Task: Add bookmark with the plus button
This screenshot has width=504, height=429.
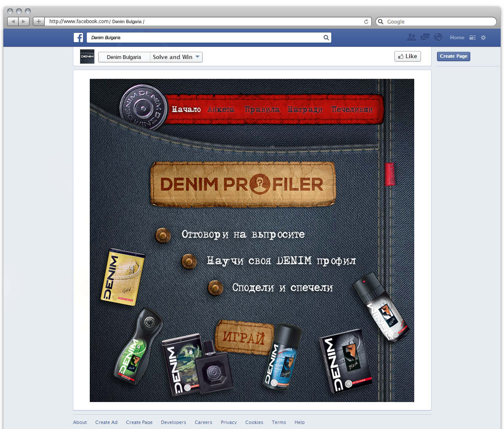Action: pyautogui.click(x=39, y=21)
